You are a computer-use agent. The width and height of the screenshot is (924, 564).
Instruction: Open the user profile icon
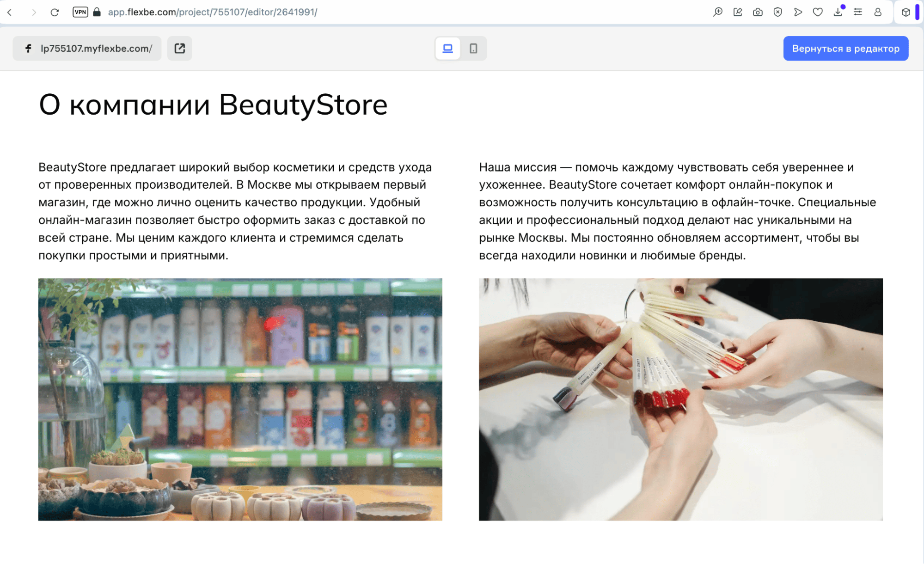point(878,12)
